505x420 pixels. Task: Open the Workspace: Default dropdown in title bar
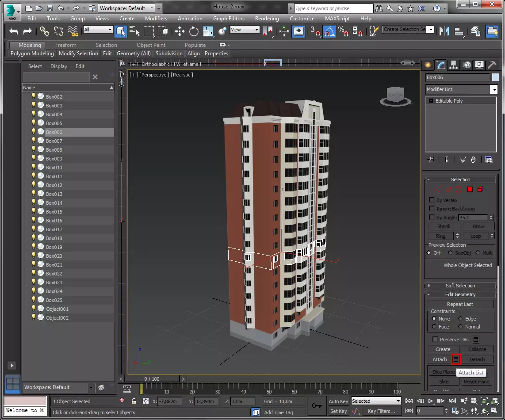tap(126, 8)
